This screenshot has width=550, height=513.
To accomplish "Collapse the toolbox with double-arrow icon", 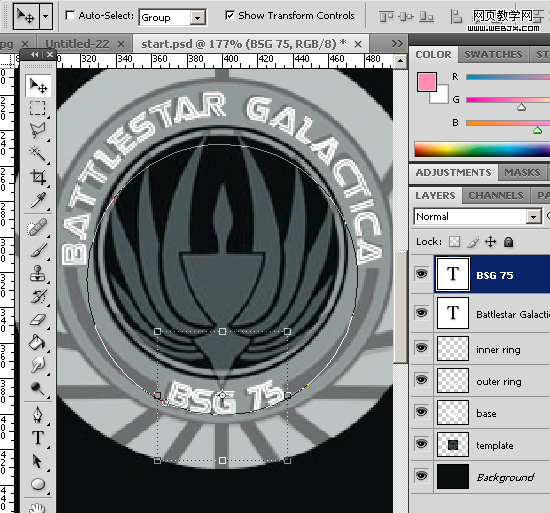I will pyautogui.click(x=34, y=54).
